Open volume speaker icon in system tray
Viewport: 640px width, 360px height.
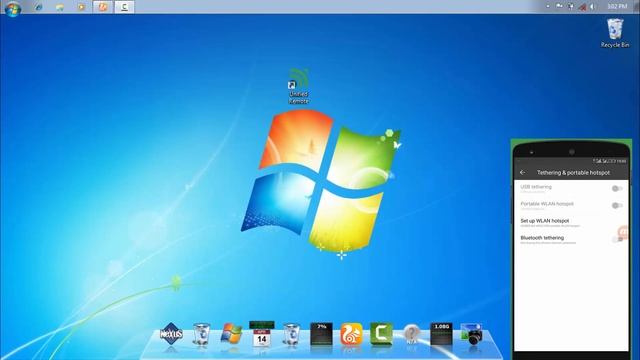pos(592,7)
